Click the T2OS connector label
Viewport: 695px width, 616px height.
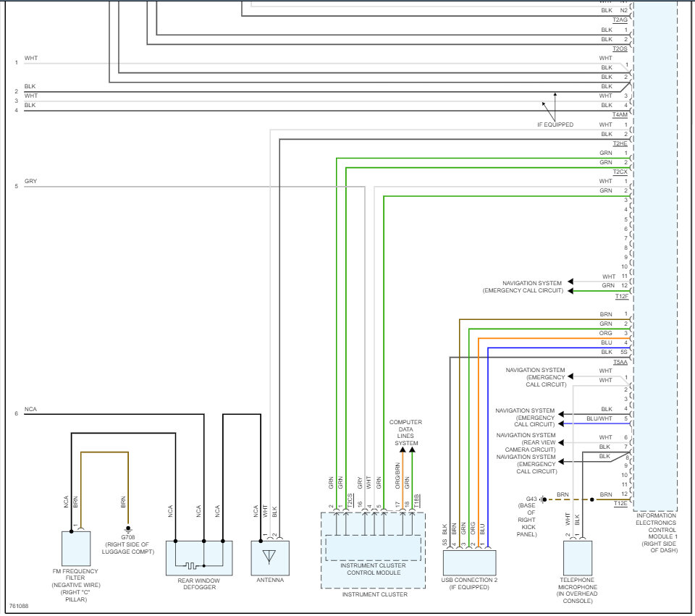[620, 48]
